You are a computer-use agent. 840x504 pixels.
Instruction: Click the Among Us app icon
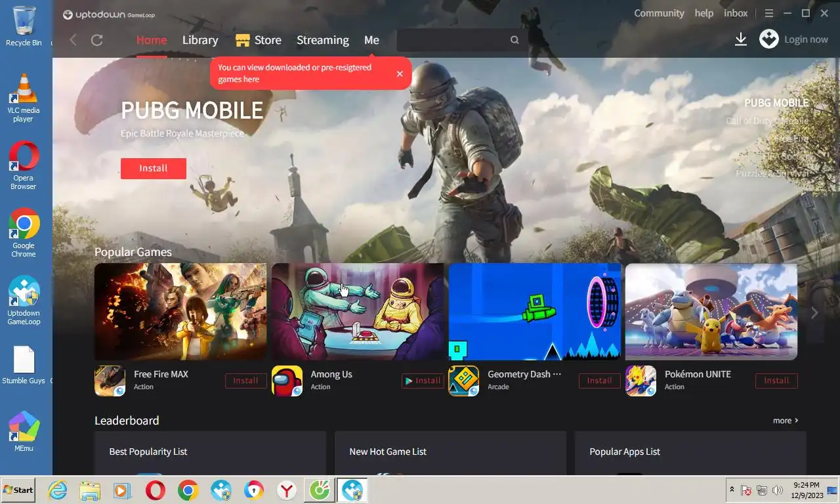(x=287, y=381)
